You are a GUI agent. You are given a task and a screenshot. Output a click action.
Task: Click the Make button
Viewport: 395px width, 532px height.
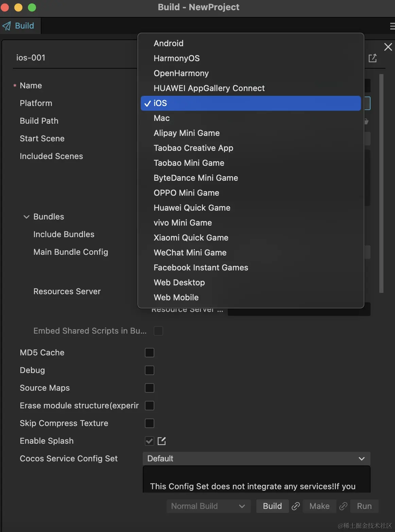tap(319, 506)
